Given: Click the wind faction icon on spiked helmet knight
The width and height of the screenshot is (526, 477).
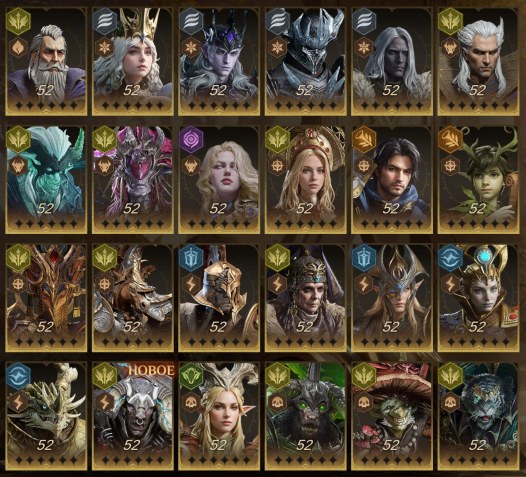Looking at the screenshot, I should point(277,21).
